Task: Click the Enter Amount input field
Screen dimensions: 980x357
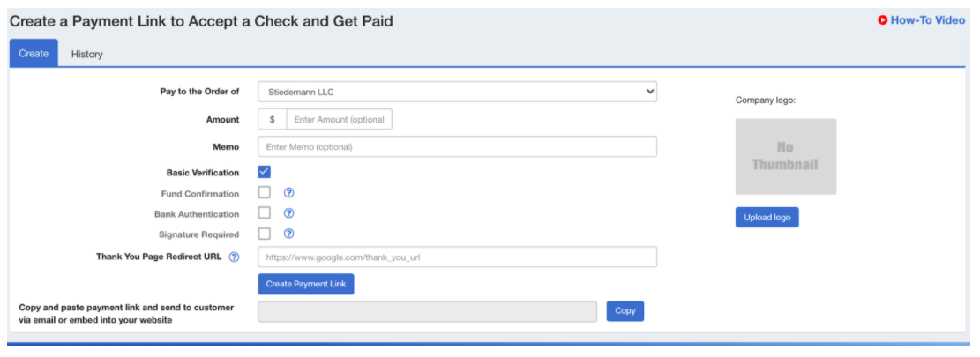Action: pos(340,119)
